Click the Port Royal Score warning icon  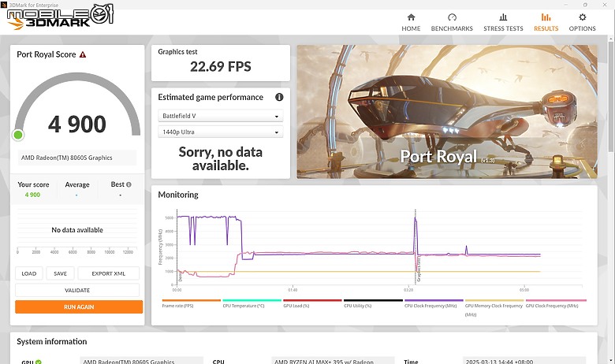83,54
